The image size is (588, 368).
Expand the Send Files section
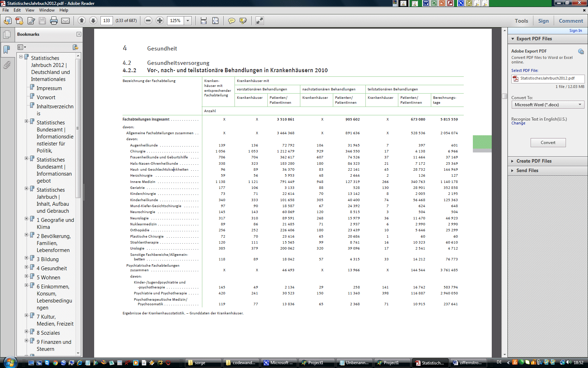click(x=513, y=171)
